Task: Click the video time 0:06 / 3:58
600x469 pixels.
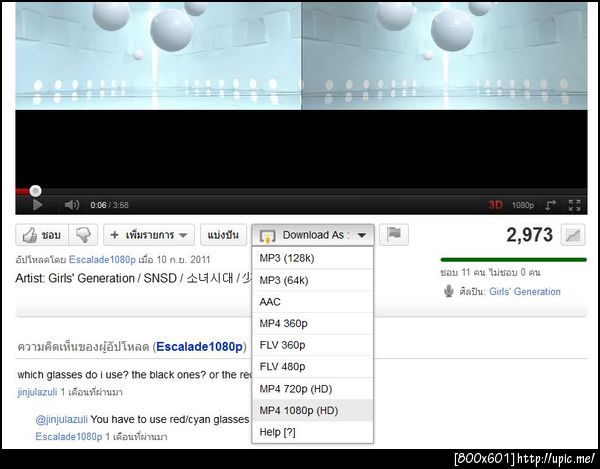Action: 109,205
